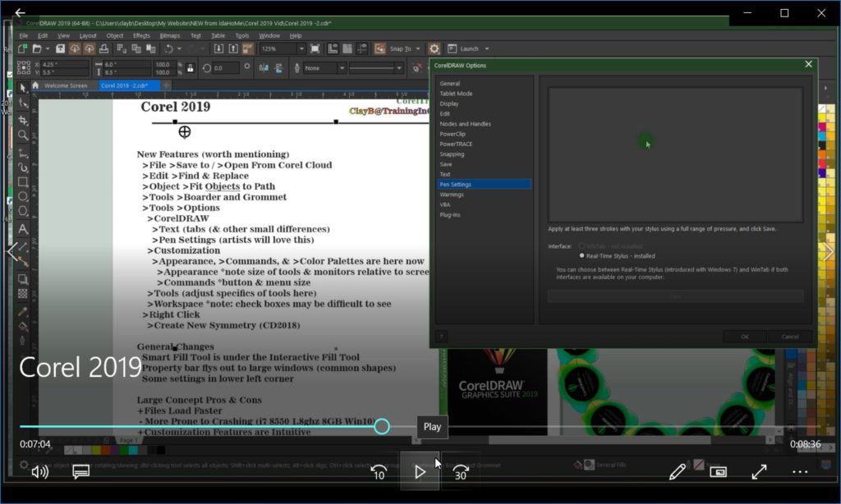Screen dimensions: 841x504
Task: Open the pencil edit options
Action: [677, 472]
